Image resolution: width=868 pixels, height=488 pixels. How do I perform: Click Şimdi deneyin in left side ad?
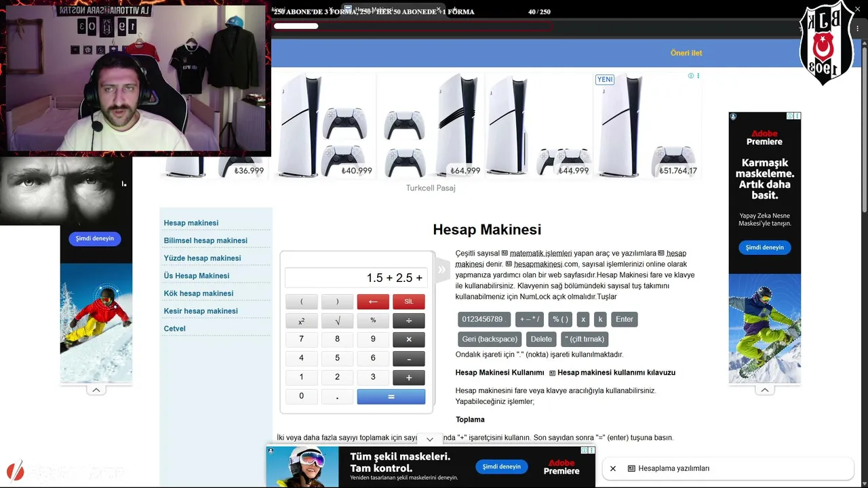[x=95, y=239]
